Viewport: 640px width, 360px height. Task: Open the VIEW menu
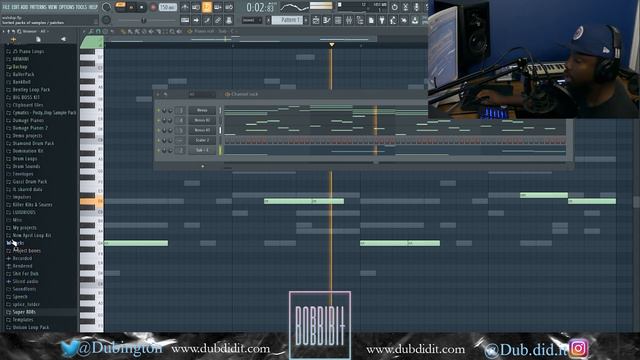point(53,7)
